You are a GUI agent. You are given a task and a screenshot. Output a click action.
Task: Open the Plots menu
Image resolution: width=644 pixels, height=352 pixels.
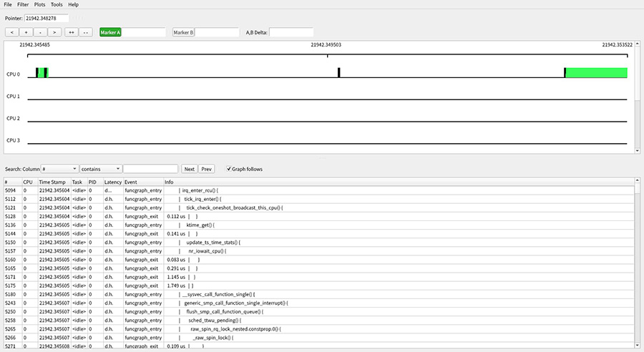[39, 4]
